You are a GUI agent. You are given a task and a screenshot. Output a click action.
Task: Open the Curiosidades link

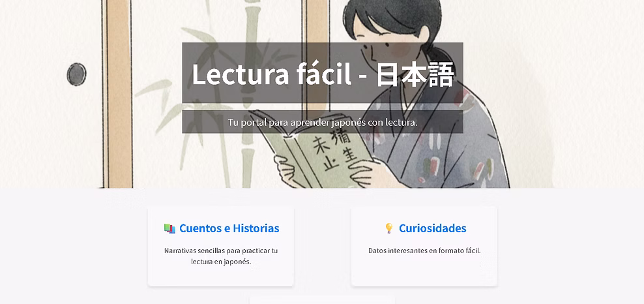coord(432,228)
